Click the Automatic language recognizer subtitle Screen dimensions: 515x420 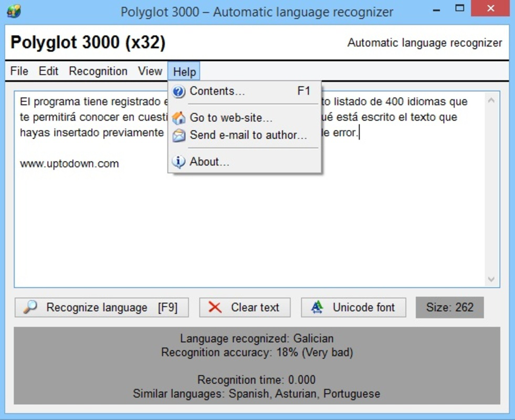pos(425,43)
